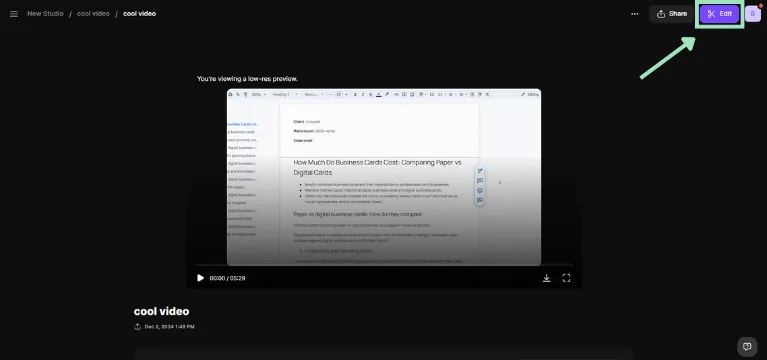Click the Share button
The image size is (767, 360).
point(672,14)
